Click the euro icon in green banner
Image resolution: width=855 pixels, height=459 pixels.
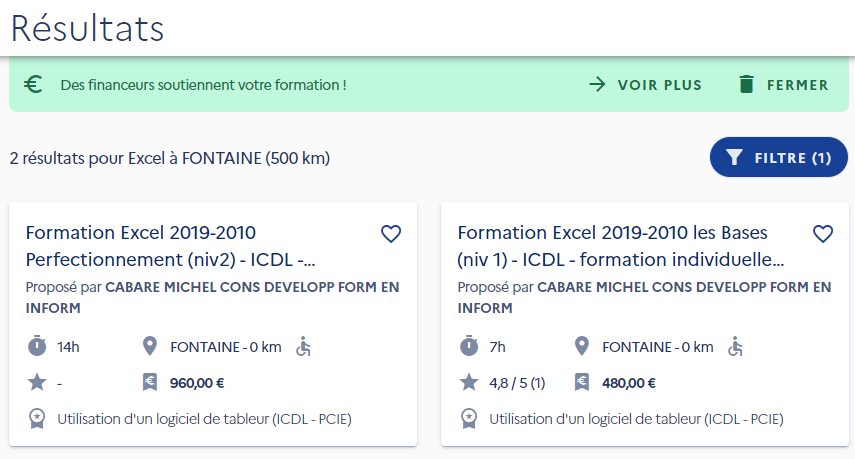pyautogui.click(x=33, y=84)
